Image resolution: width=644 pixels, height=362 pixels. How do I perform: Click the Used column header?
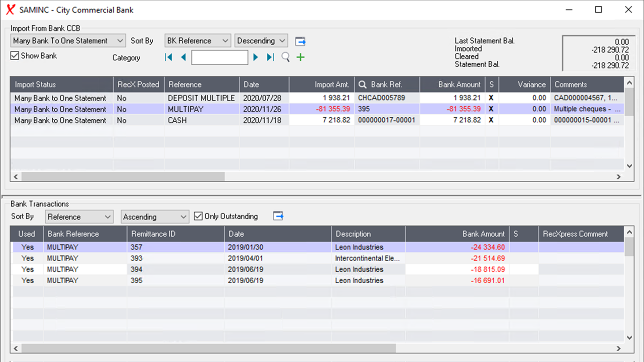[x=26, y=234]
